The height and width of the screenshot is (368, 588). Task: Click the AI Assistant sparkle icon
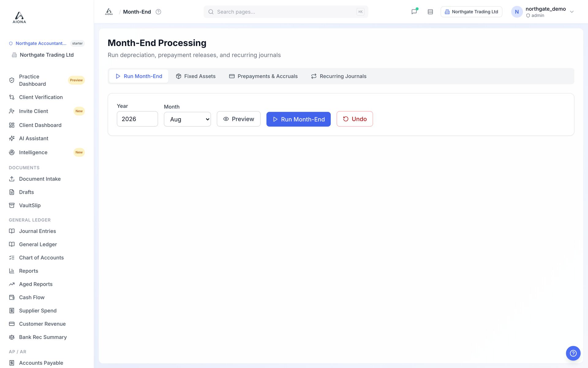(12, 138)
